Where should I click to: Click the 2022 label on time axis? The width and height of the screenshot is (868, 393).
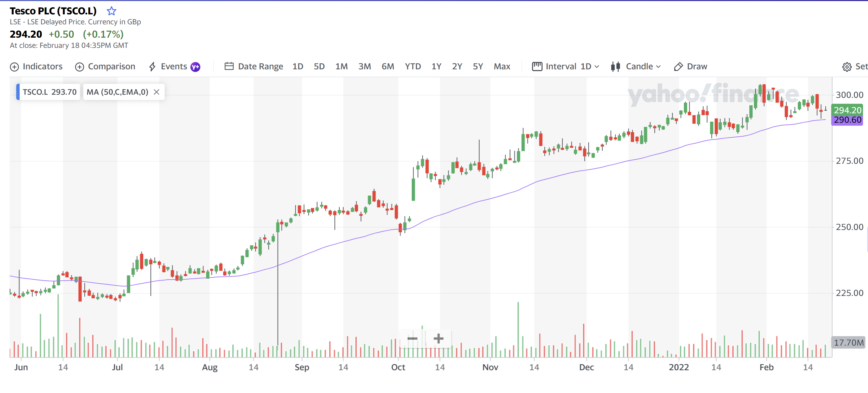coord(679,367)
